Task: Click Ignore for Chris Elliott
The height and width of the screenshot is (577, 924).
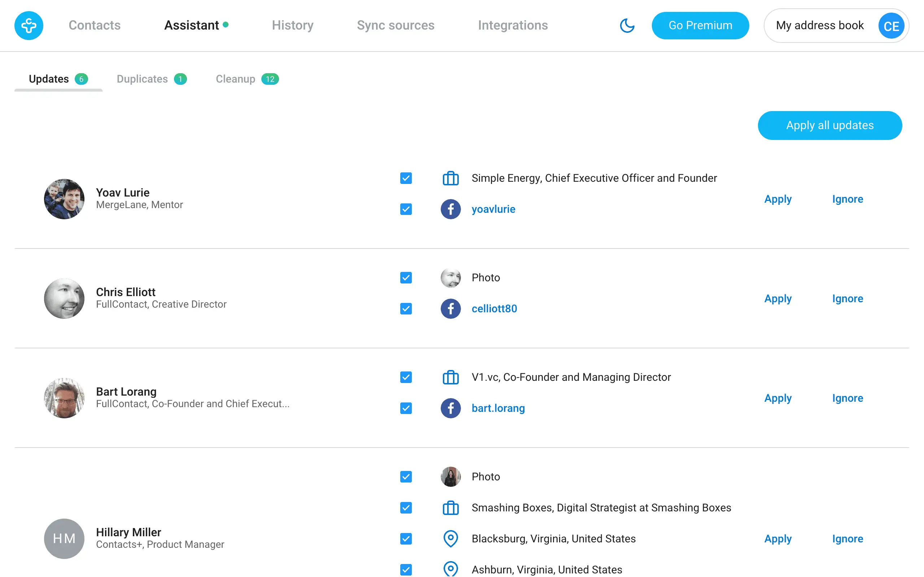Action: [847, 299]
